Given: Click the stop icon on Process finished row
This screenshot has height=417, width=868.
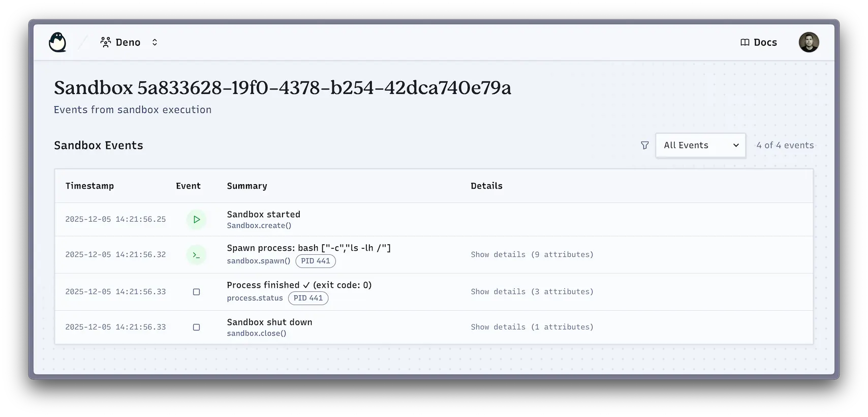Looking at the screenshot, I should (197, 292).
